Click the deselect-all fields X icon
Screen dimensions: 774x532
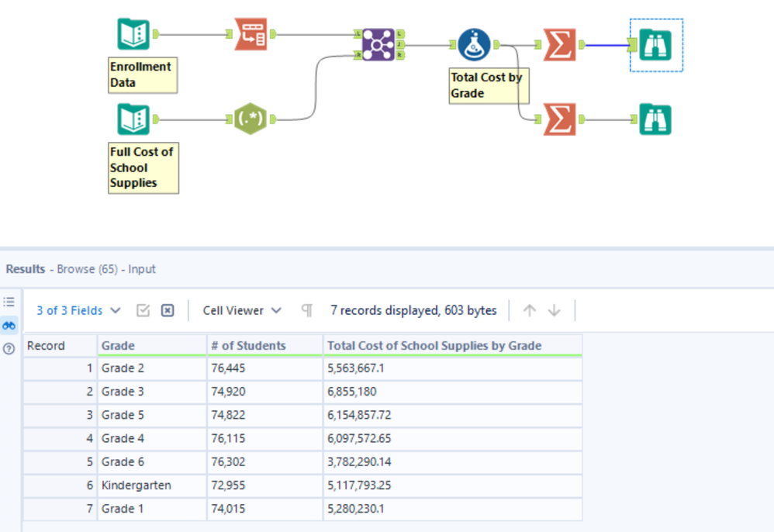coord(168,310)
